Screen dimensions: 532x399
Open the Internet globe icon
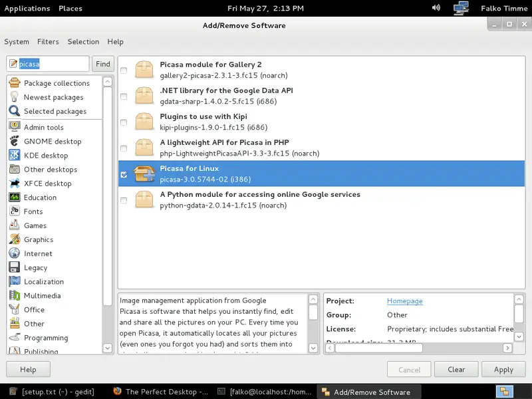click(x=14, y=253)
